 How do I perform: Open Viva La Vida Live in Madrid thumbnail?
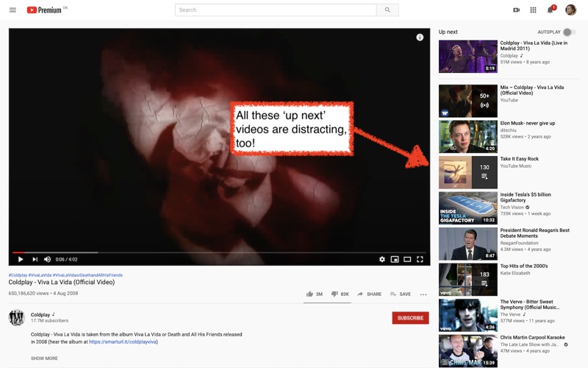468,57
